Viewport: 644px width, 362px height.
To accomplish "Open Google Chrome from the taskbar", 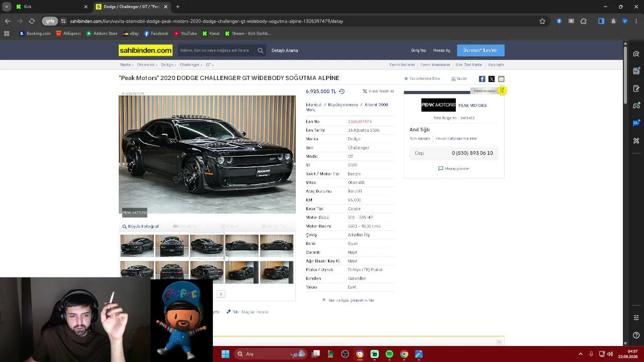I will click(x=404, y=354).
